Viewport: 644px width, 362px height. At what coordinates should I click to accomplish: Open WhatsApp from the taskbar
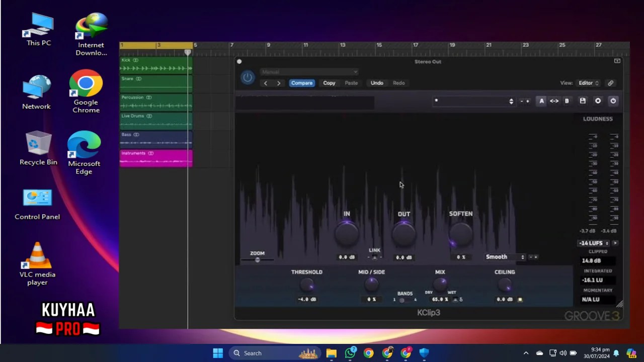point(350,353)
